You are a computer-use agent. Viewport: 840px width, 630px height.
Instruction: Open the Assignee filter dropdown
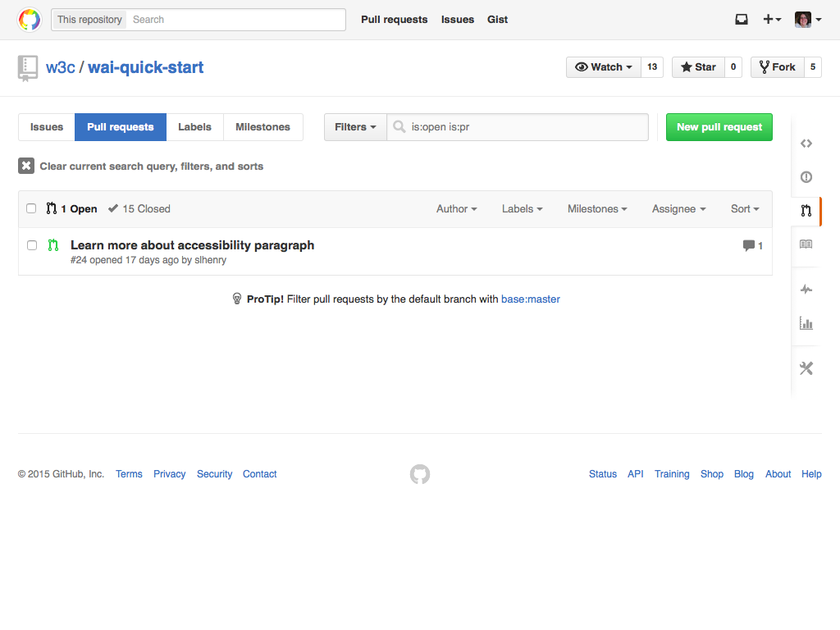678,209
